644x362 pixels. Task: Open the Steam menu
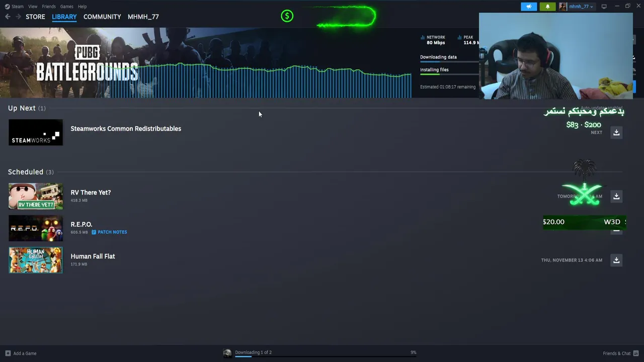click(x=18, y=7)
